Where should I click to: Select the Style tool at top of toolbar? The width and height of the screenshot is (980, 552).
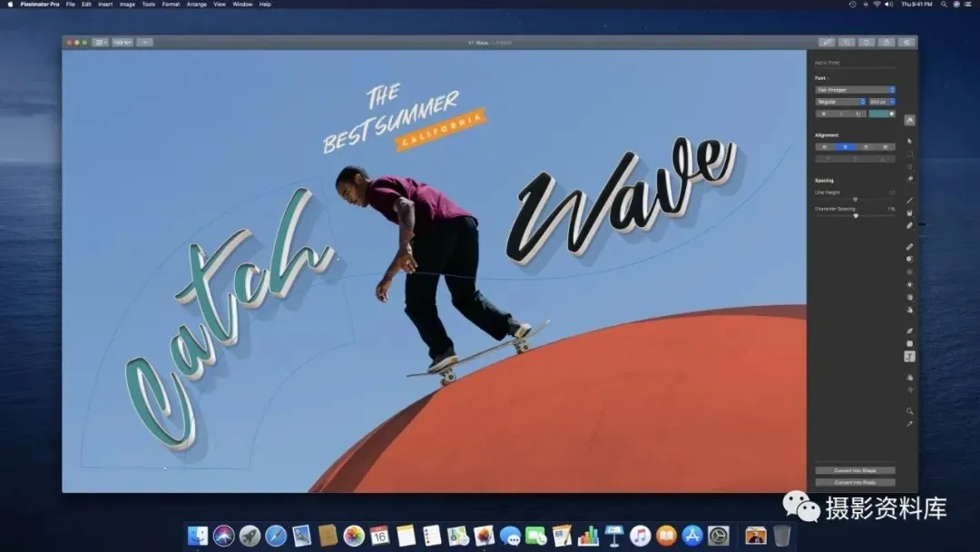coord(909,120)
